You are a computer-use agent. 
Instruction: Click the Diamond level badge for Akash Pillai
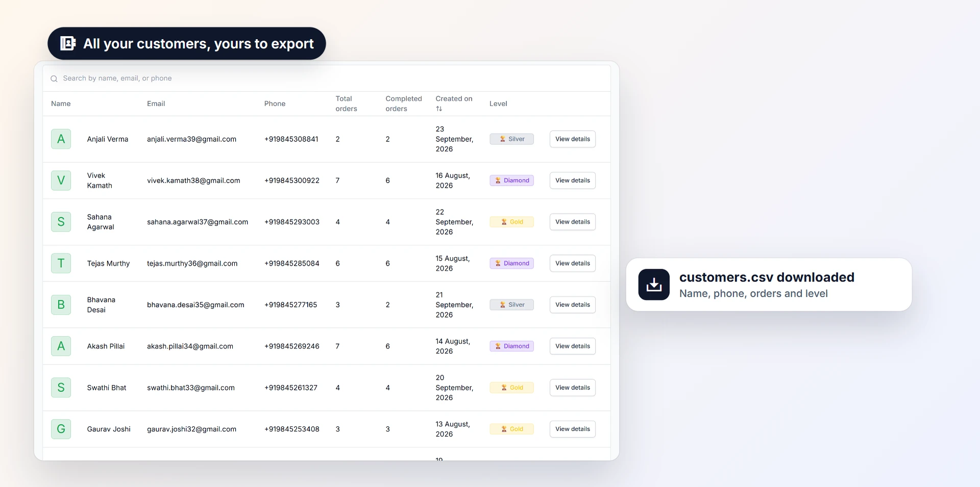pyautogui.click(x=511, y=346)
